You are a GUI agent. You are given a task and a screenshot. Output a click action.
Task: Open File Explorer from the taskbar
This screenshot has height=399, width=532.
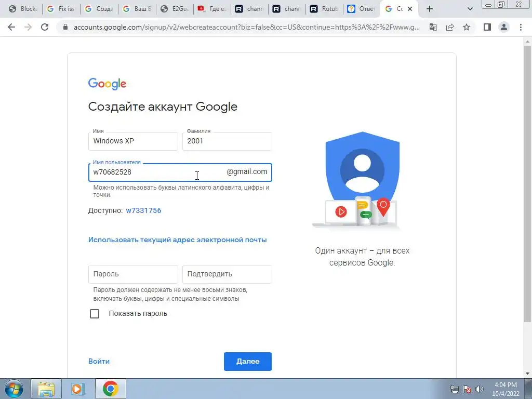coord(46,389)
